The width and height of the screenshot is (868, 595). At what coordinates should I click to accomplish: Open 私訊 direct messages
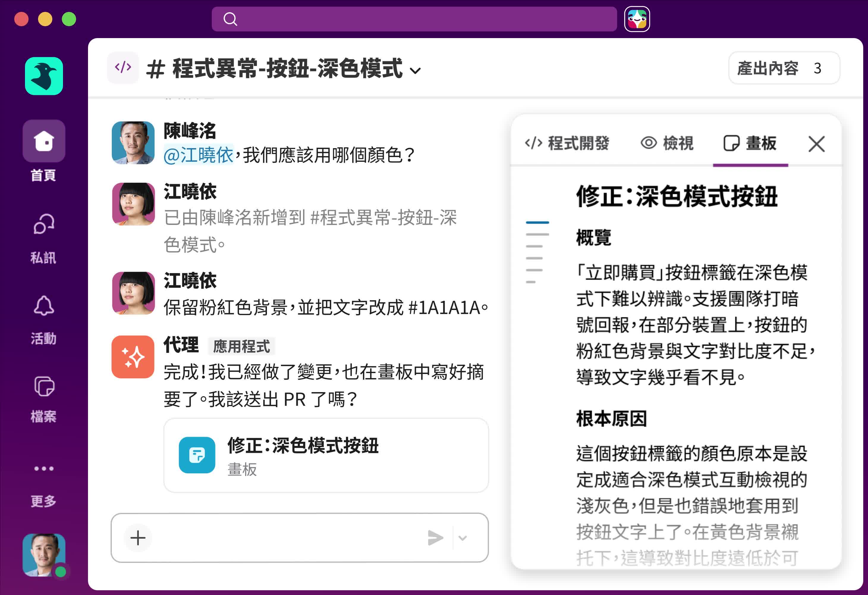click(44, 239)
